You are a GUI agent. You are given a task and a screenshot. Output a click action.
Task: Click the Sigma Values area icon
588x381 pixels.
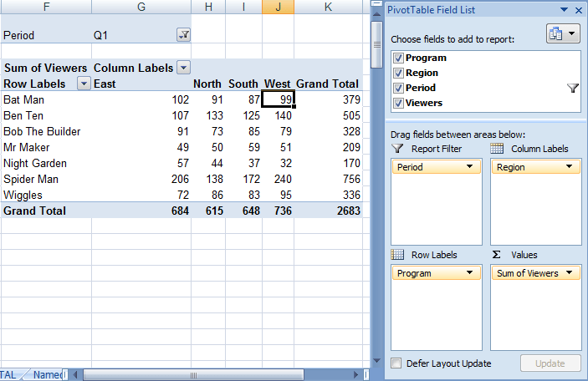496,255
